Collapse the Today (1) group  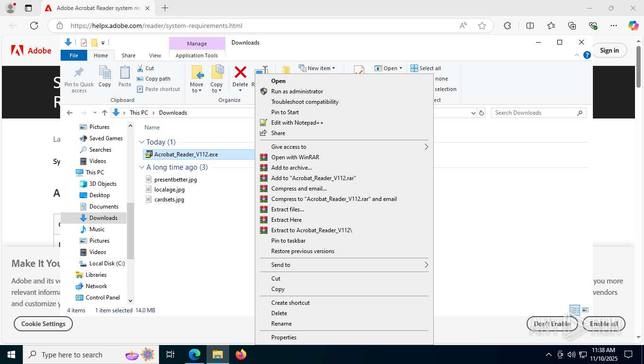point(142,142)
